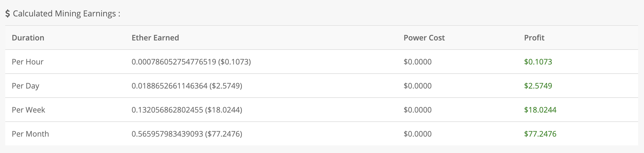Click the dollar sign icon beside Calculated Mining Earnings
The height and width of the screenshot is (153, 644).
(8, 14)
